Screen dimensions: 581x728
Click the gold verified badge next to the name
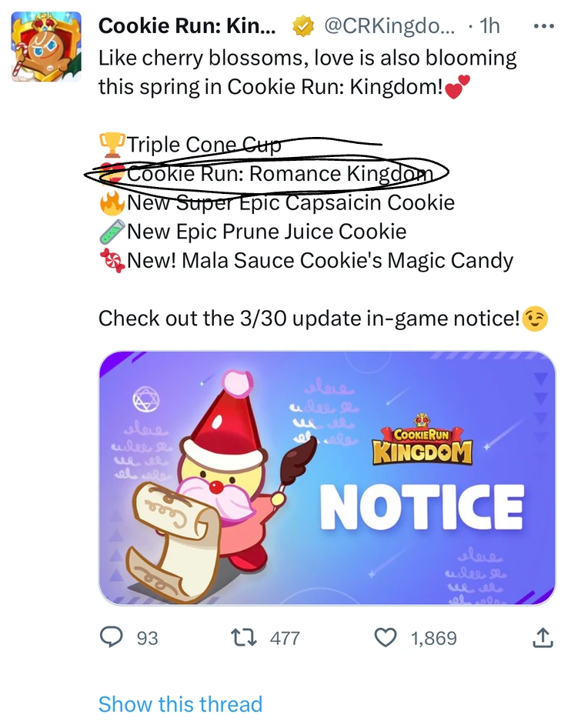(x=302, y=25)
